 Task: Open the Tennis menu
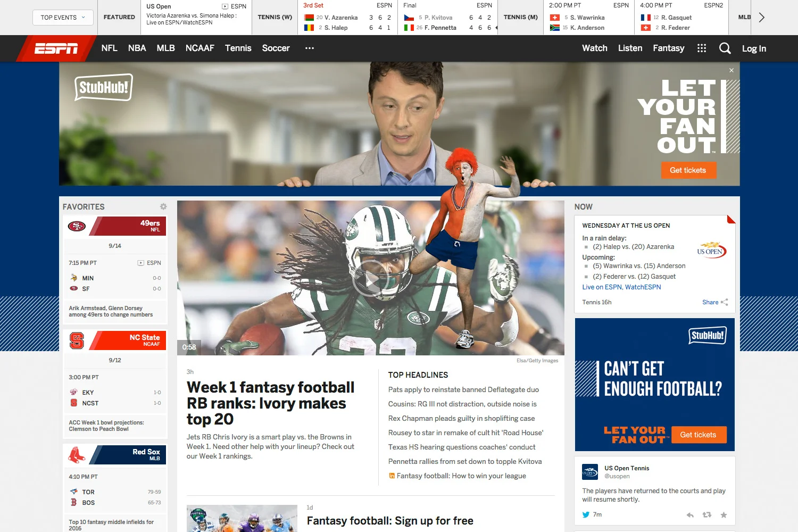point(238,48)
